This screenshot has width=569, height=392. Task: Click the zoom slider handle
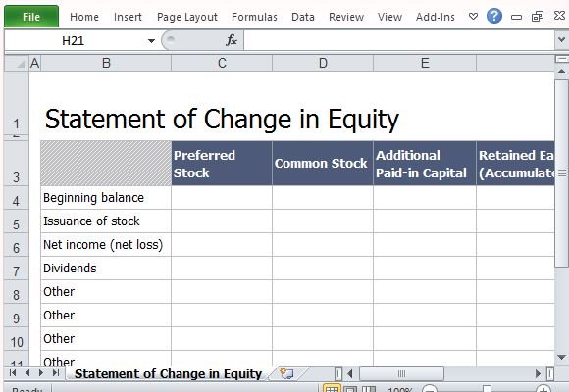487,389
